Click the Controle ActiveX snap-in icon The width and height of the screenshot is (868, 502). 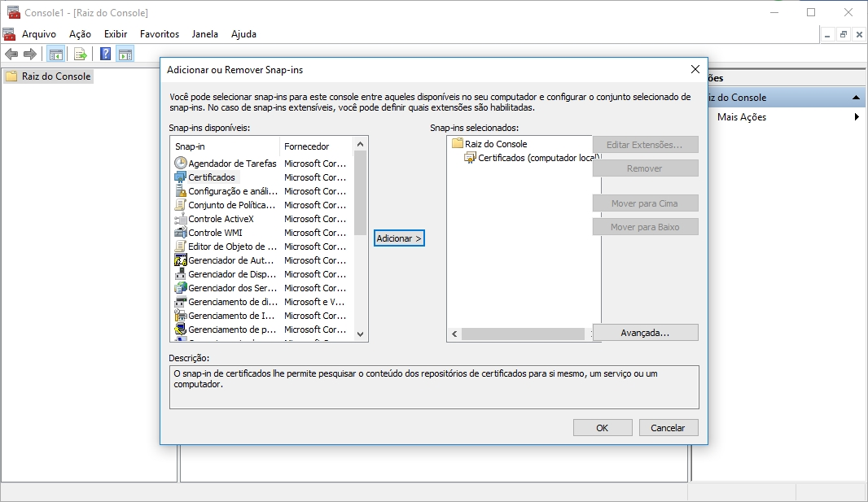tap(181, 218)
